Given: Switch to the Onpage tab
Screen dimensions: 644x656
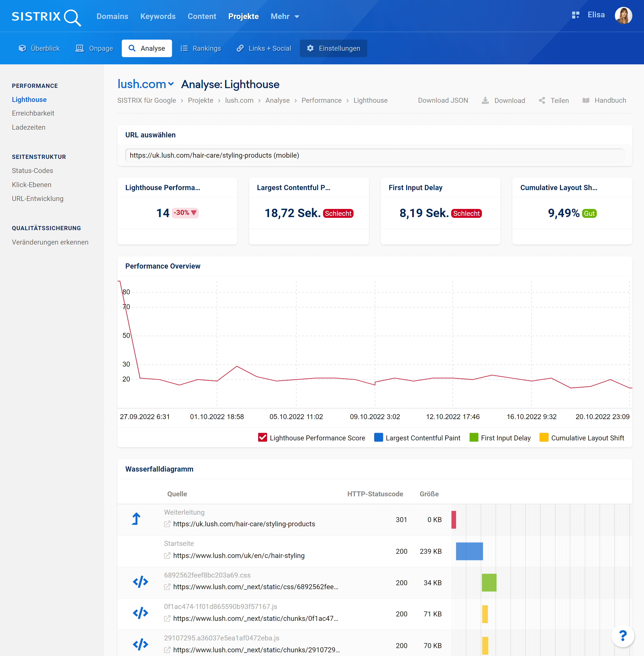Looking at the screenshot, I should (x=94, y=48).
